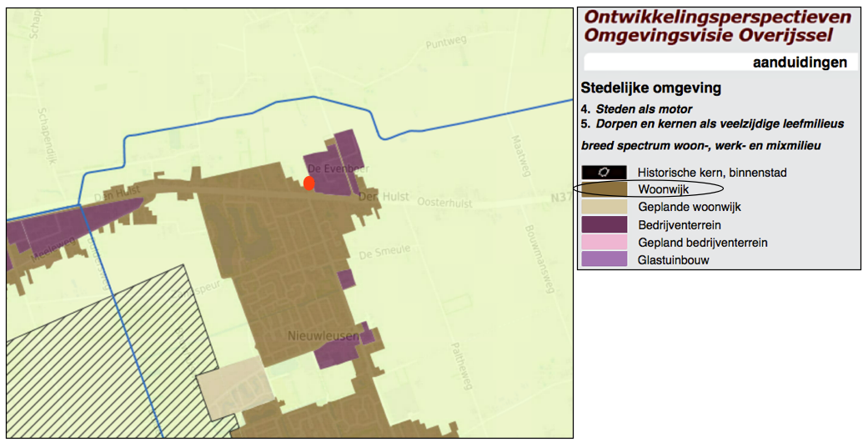Select the Glastuinbouw legend text
This screenshot has height=447, width=868.
[675, 260]
